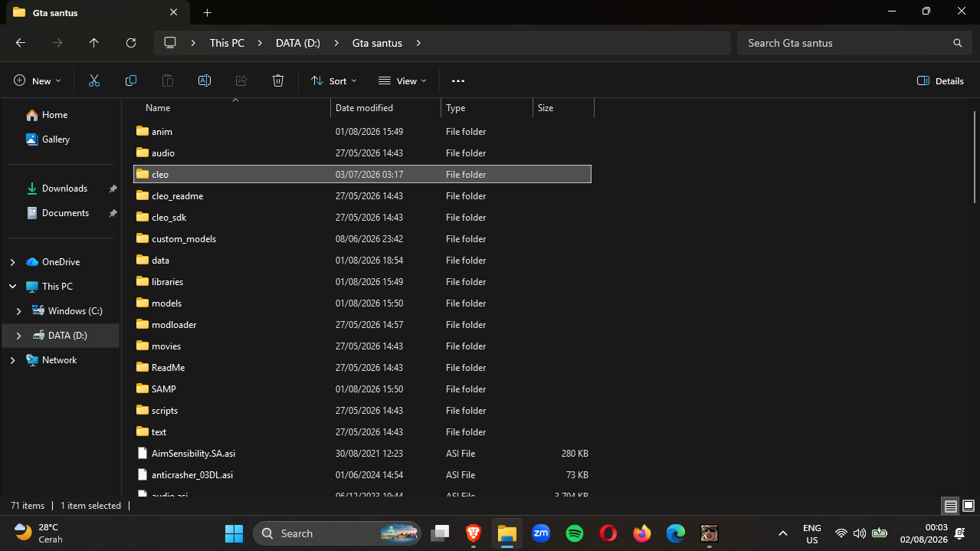Image resolution: width=980 pixels, height=551 pixels.
Task: Open Windows Start menu
Action: coord(234,533)
